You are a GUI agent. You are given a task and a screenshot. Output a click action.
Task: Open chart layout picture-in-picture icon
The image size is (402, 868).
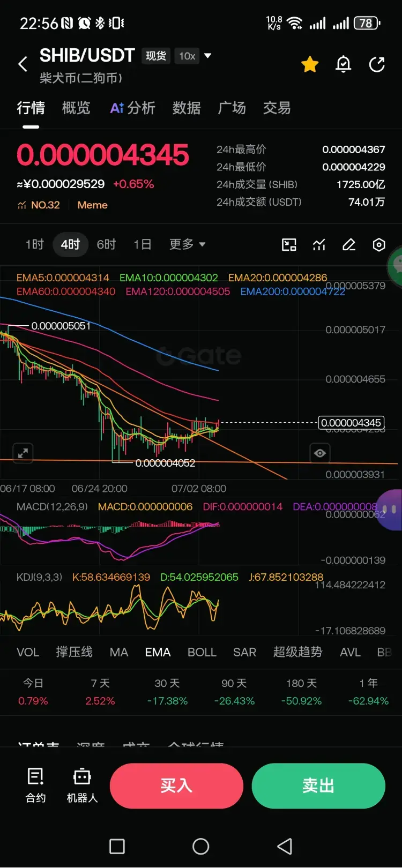pos(289,245)
